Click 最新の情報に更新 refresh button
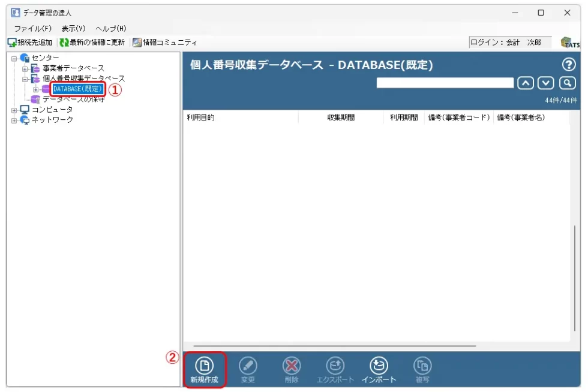This screenshot has height=392, width=588. 92,43
